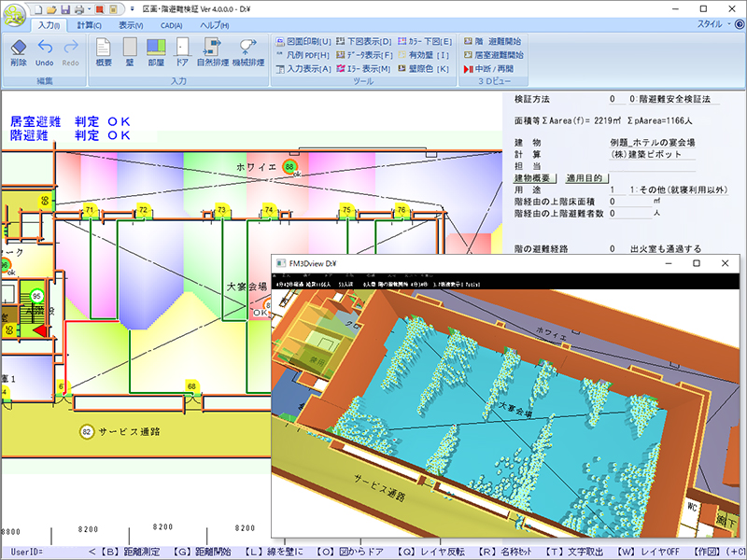Open the 壁際色[K] wall color option

(x=424, y=69)
